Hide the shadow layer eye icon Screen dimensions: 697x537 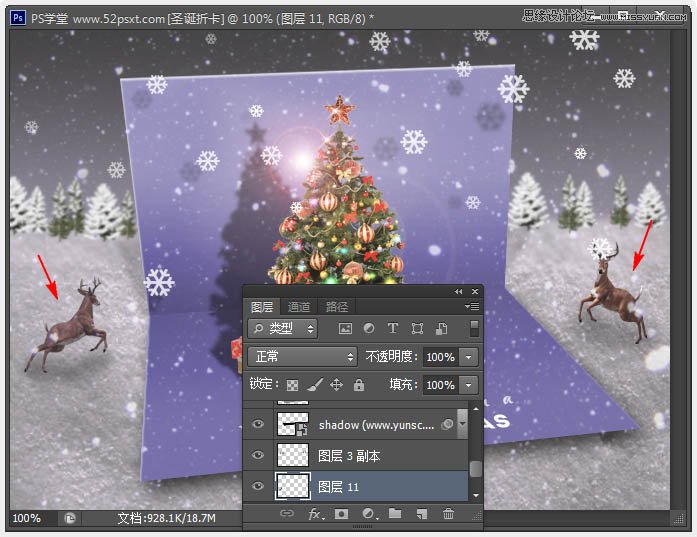pos(258,424)
